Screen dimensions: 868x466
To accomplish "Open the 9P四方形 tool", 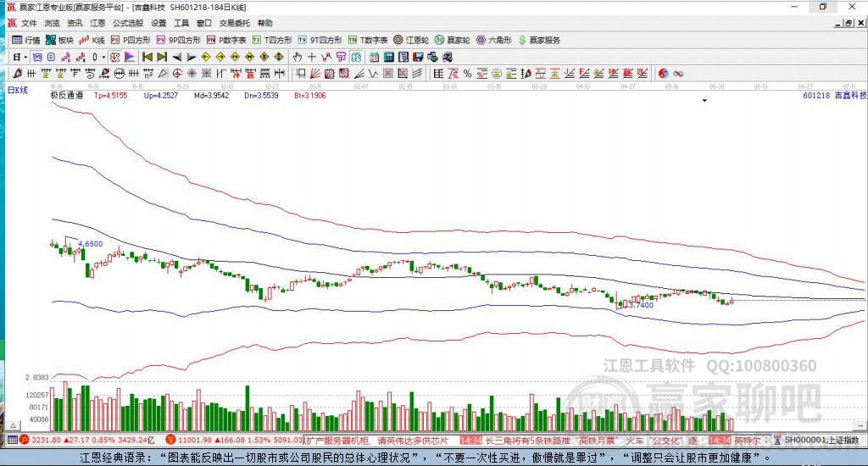I will tap(178, 40).
